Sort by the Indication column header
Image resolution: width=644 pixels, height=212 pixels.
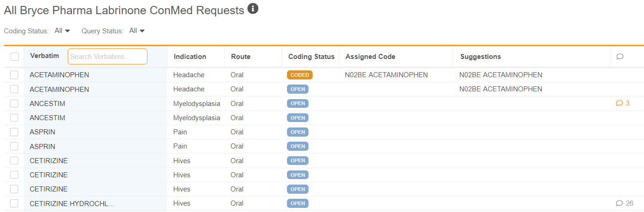[x=189, y=57]
